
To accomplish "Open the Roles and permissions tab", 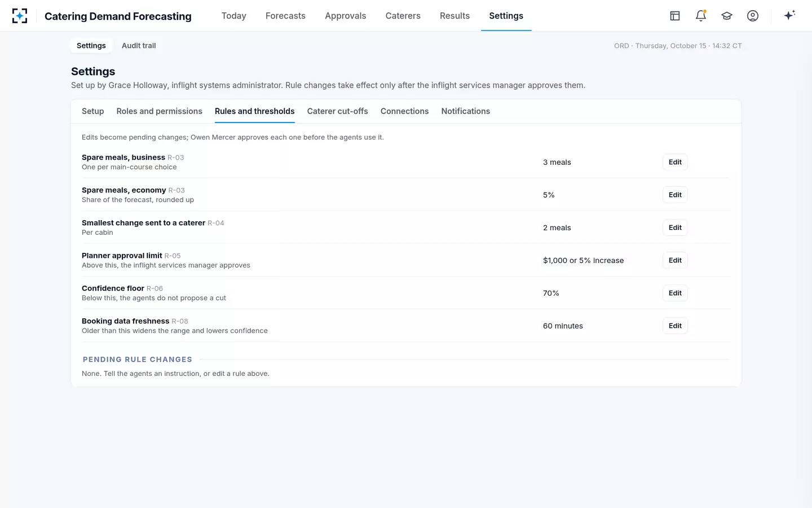I will tap(160, 111).
